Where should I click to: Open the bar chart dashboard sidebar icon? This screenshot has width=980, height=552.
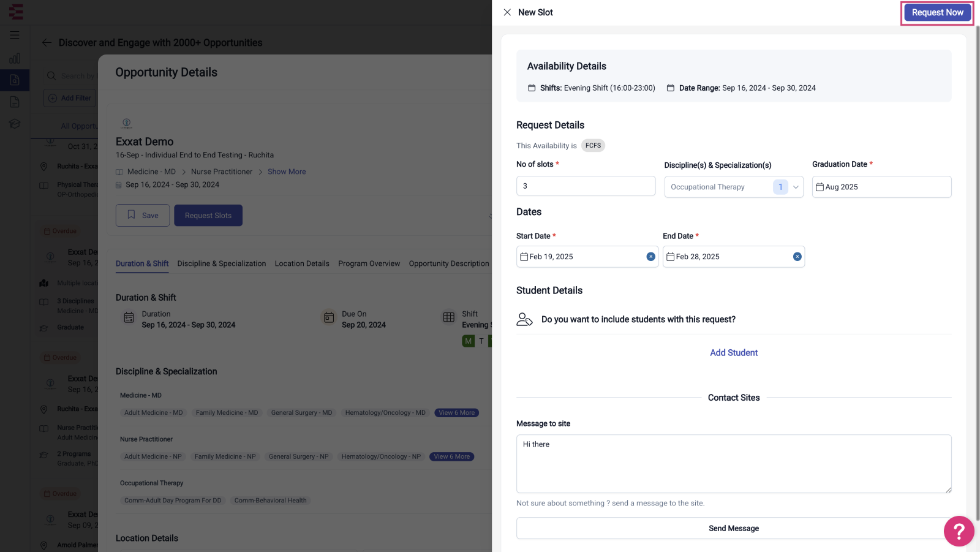pyautogui.click(x=15, y=58)
